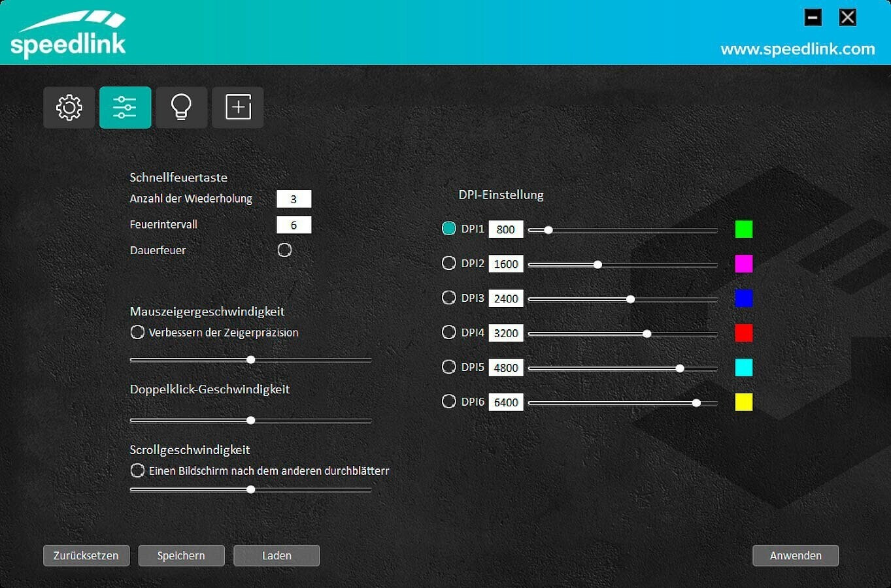Click the Speichern button
This screenshot has height=588, width=891.
tap(181, 555)
